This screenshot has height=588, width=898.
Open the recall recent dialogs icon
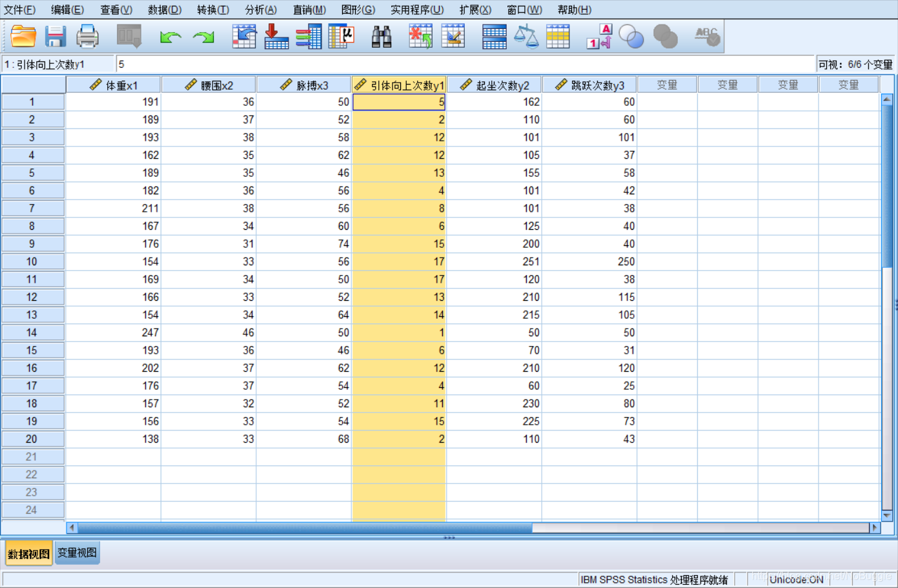click(129, 36)
